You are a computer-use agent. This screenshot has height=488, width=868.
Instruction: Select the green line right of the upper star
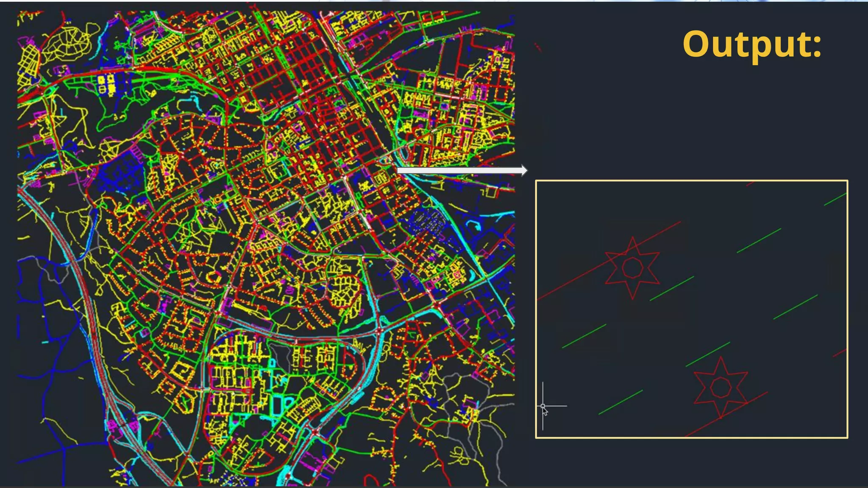pyautogui.click(x=672, y=288)
